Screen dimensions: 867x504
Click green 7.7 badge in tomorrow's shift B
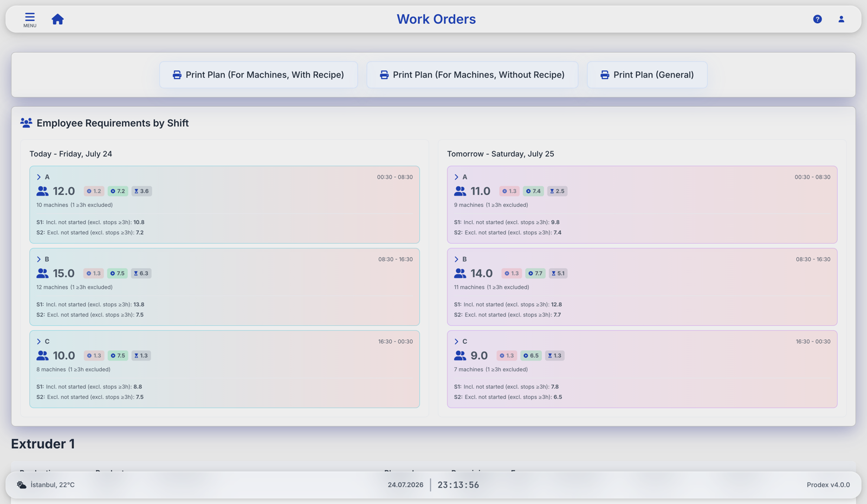point(535,273)
